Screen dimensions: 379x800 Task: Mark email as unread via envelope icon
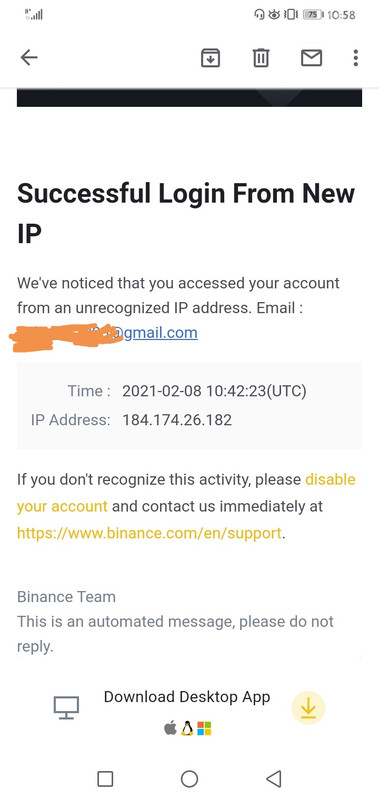pos(311,58)
